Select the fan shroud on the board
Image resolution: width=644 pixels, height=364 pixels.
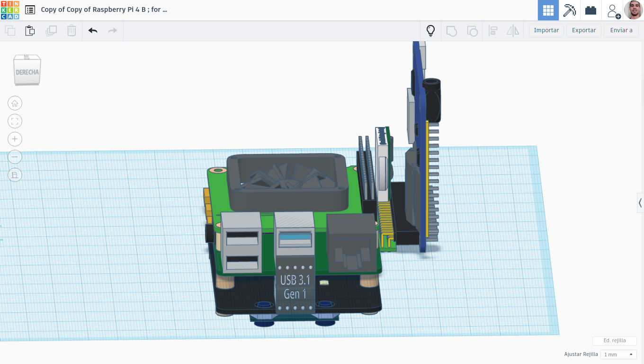287,182
